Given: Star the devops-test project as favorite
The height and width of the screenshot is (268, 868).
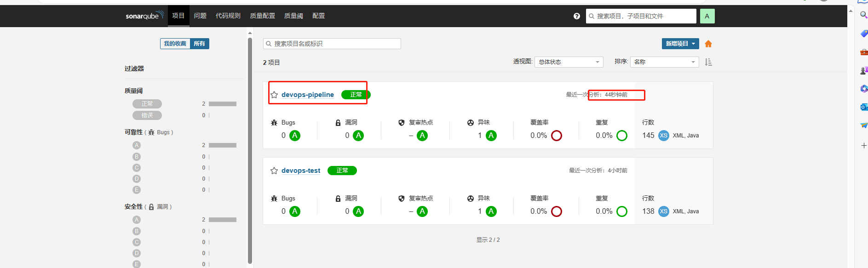Looking at the screenshot, I should click(x=274, y=171).
